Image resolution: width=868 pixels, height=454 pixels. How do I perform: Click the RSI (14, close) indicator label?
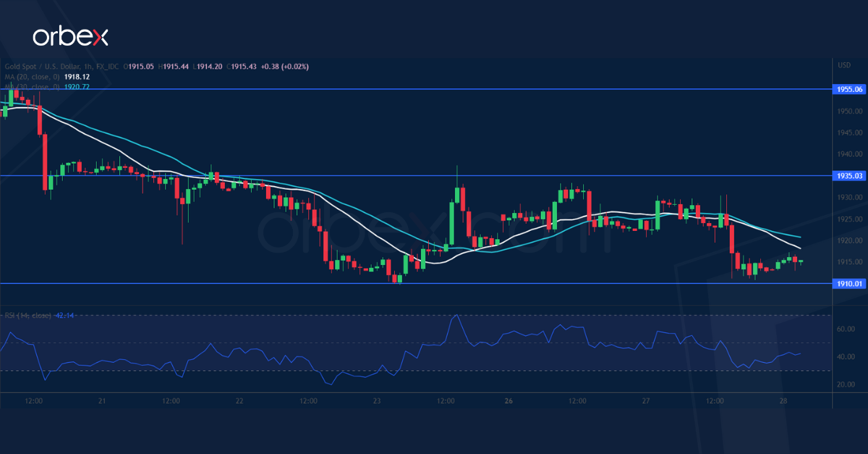[x=27, y=316]
